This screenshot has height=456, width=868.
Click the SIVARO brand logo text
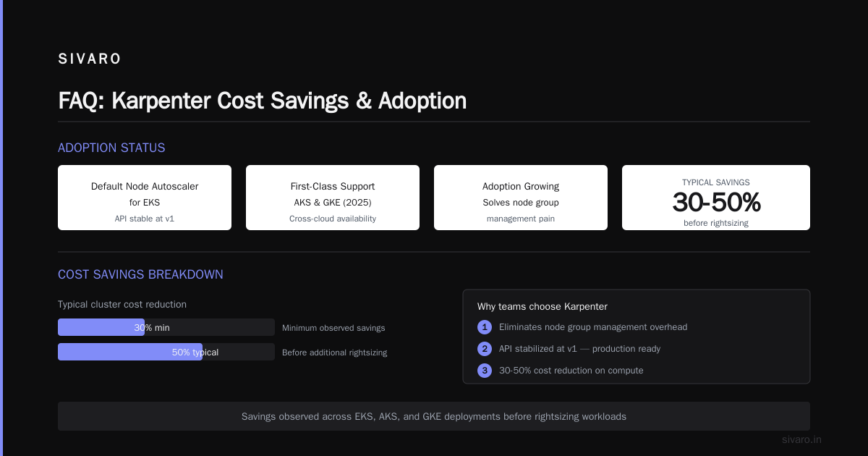[x=90, y=59]
